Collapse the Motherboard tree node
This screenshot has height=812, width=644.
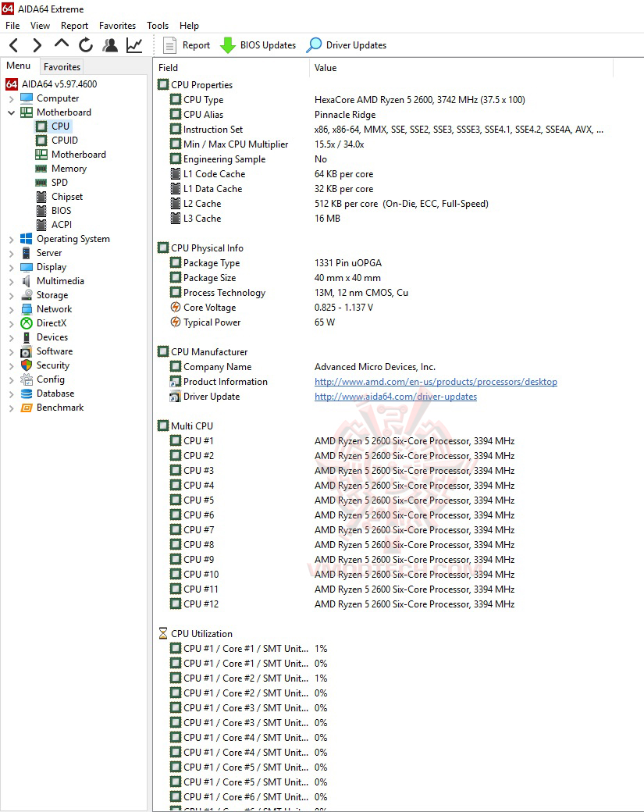(x=12, y=112)
